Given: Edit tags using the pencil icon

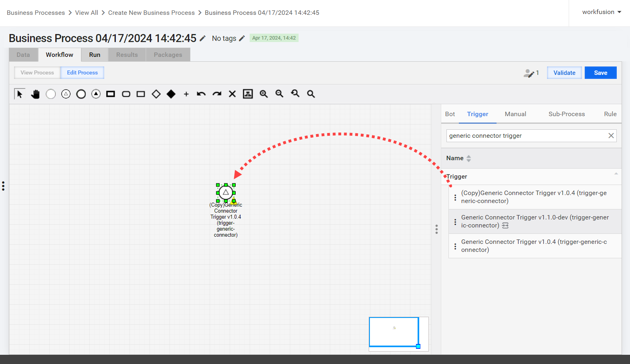Looking at the screenshot, I should click(x=242, y=38).
